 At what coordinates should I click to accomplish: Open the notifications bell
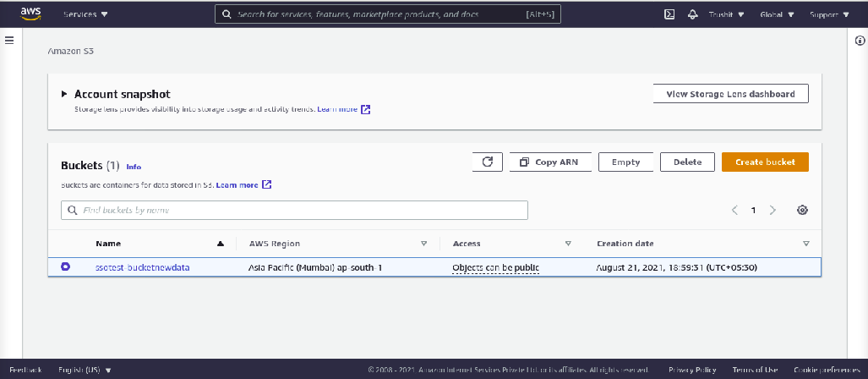[692, 14]
